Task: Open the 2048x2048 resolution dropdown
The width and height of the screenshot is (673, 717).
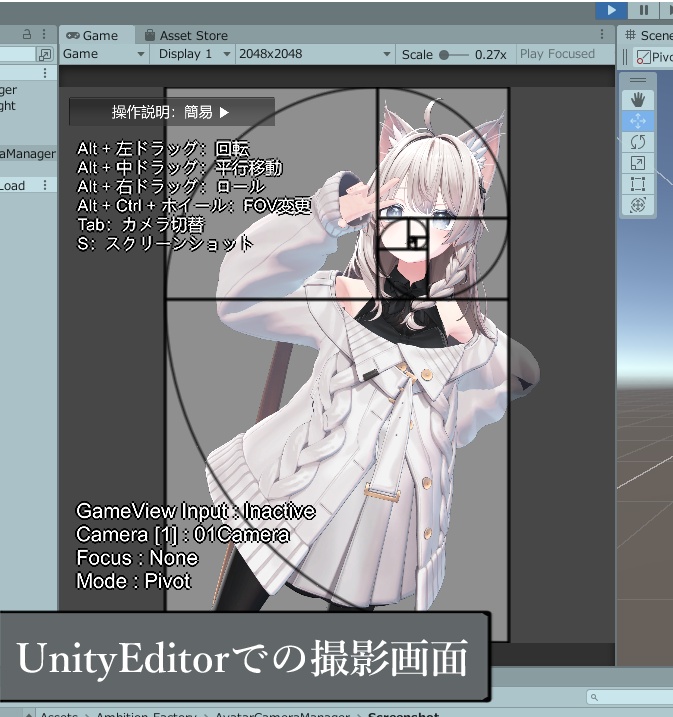Action: click(315, 54)
